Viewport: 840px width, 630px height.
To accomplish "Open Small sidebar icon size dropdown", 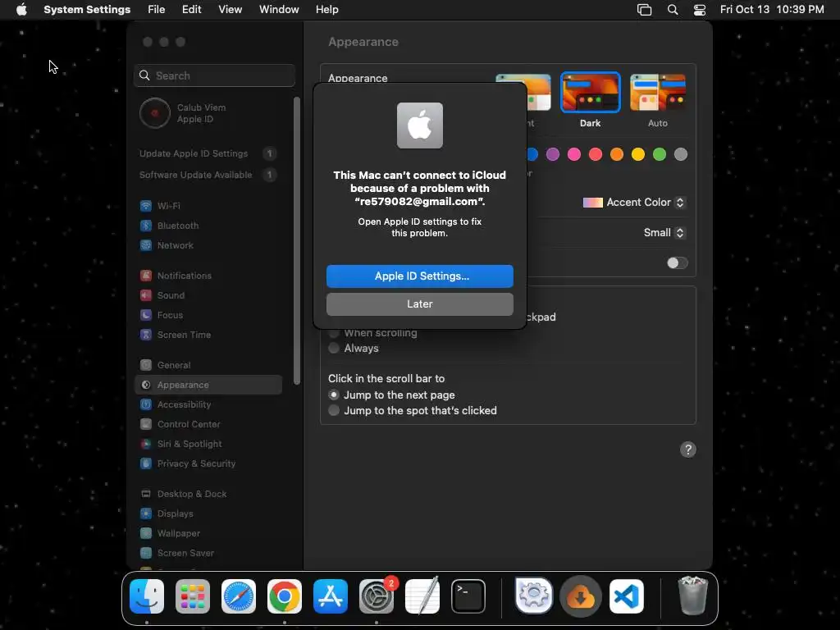I will pyautogui.click(x=664, y=232).
